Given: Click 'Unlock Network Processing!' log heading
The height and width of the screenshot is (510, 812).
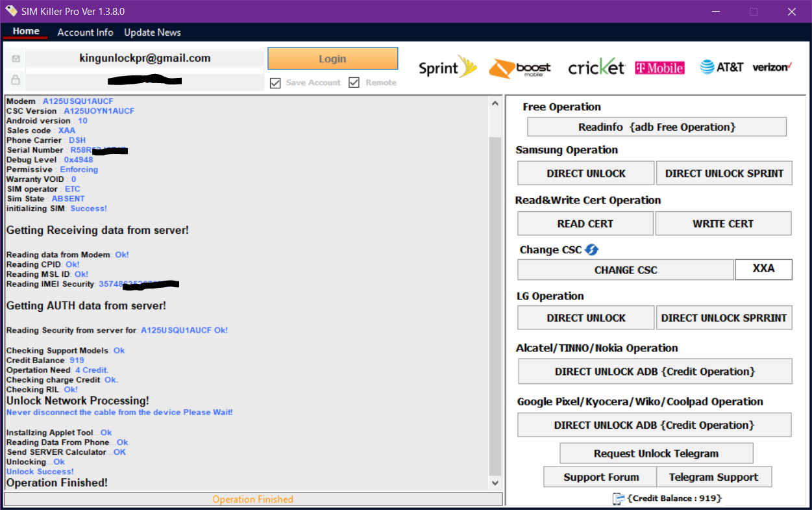Looking at the screenshot, I should click(78, 401).
